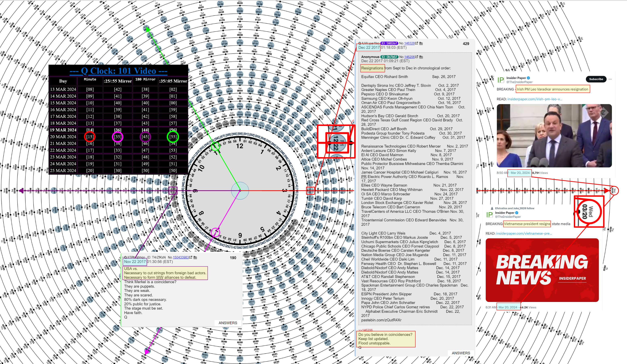Click the green 'ID: 0b7b67' badge
Image resolution: width=627 pixels, height=364 pixels.
[389, 57]
